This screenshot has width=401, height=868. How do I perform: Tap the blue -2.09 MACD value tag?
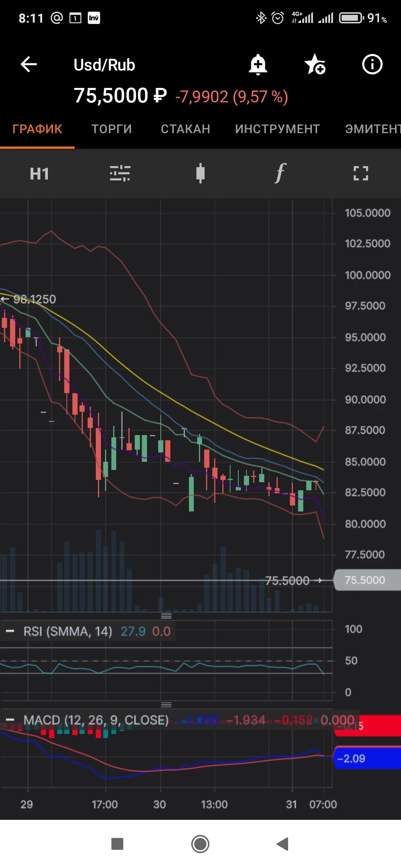(368, 759)
